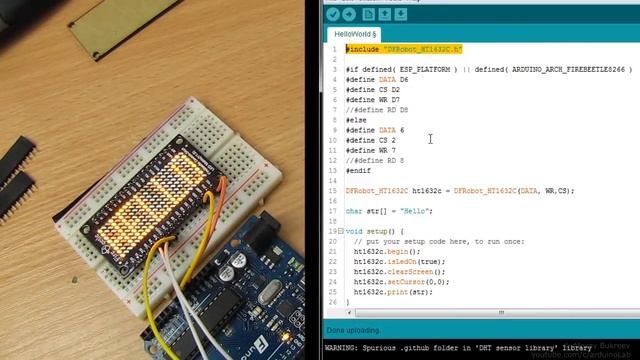Collapse the void setup() fold marker
The image size is (640, 360).
point(340,231)
